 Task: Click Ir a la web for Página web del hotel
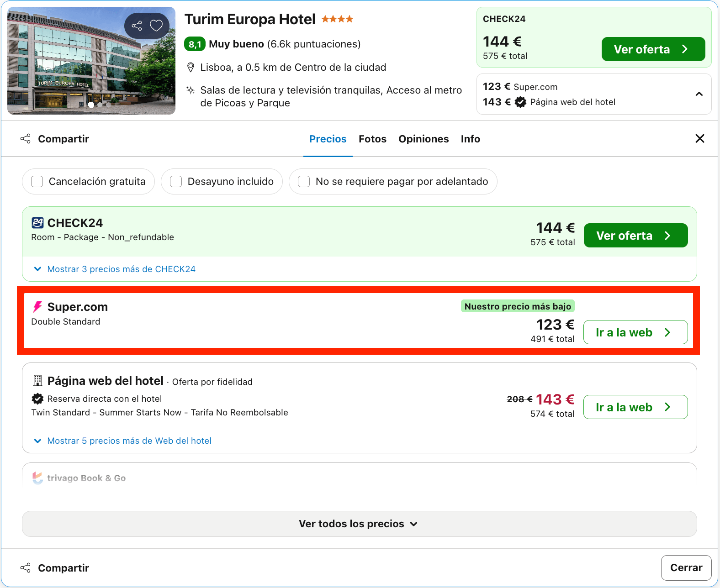click(x=635, y=407)
